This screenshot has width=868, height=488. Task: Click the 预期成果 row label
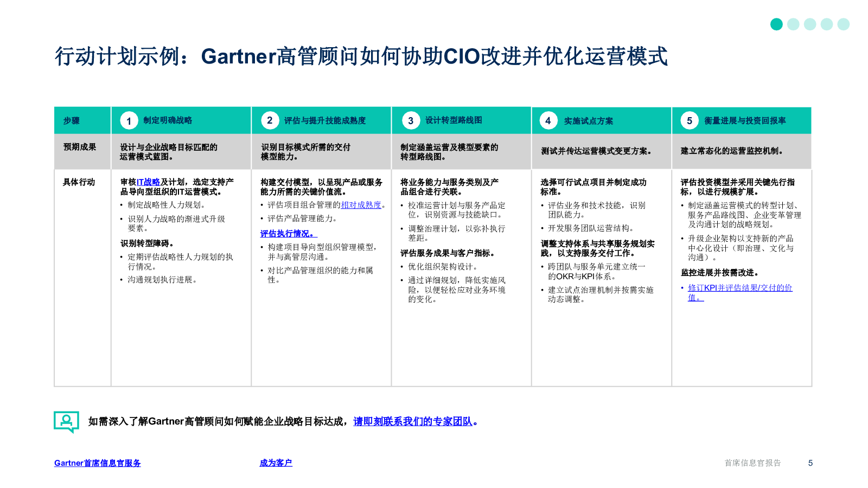[x=80, y=147]
